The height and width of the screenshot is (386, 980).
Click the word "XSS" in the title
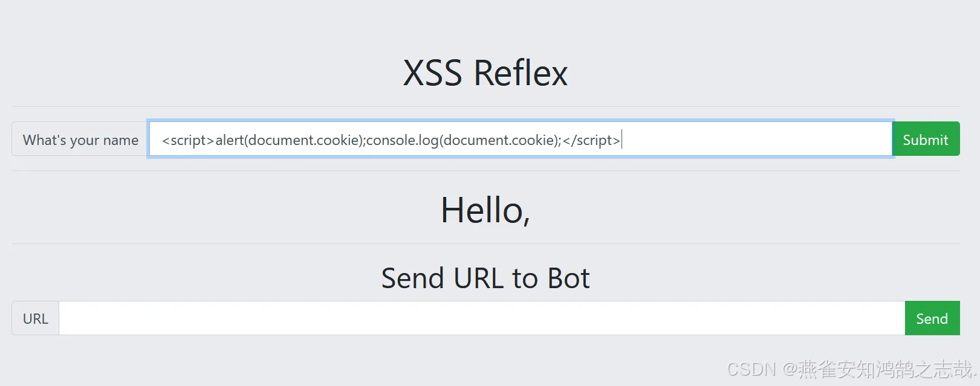432,74
